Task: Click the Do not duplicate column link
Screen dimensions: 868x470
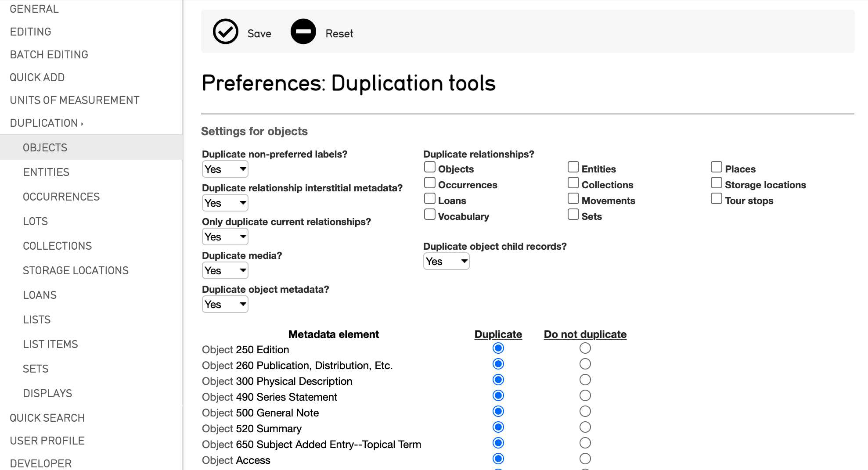Action: [585, 334]
